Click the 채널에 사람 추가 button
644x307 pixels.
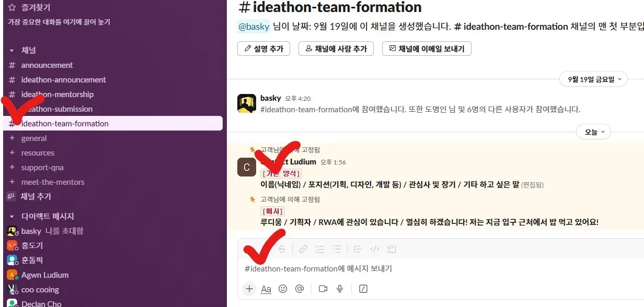(337, 49)
